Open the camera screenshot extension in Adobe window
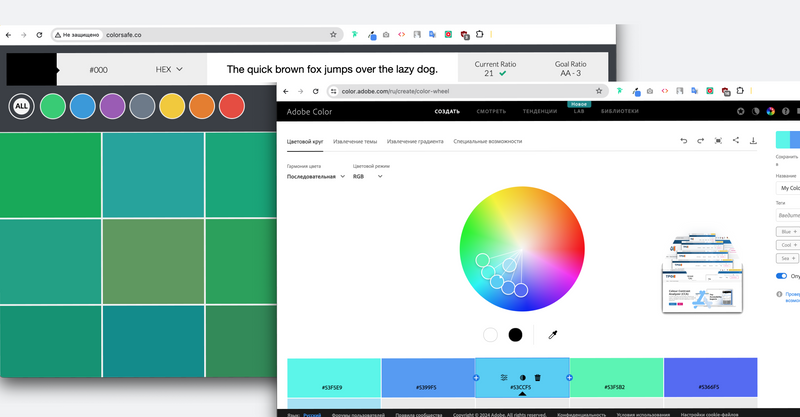Screen dimensions: 800x417 649,91
